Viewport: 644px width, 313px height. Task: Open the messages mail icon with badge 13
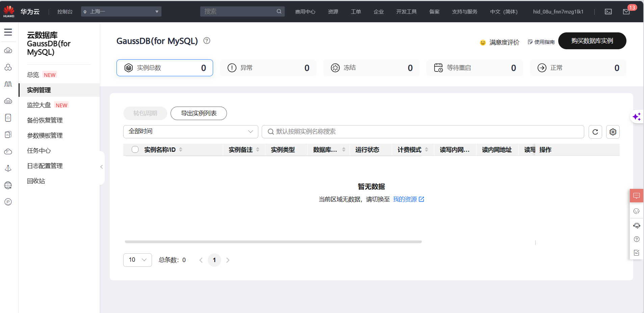[x=626, y=12]
